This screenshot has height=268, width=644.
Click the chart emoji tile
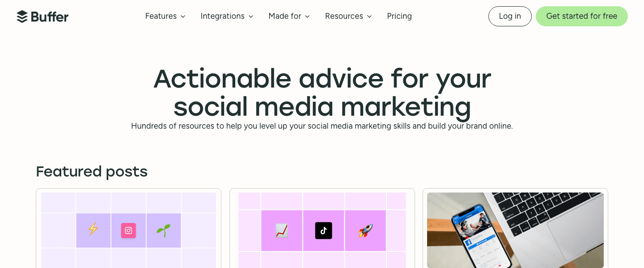pyautogui.click(x=282, y=230)
